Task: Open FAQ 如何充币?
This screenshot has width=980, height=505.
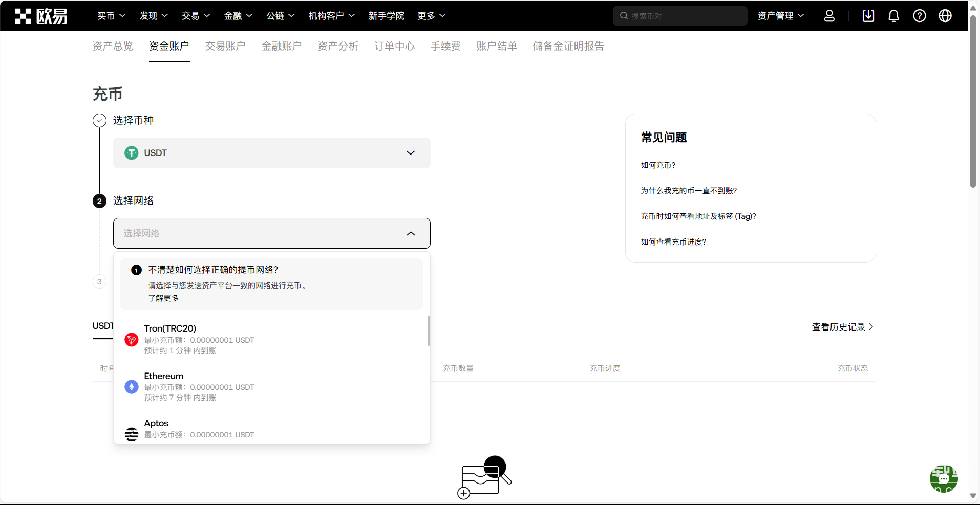Action: 658,165
